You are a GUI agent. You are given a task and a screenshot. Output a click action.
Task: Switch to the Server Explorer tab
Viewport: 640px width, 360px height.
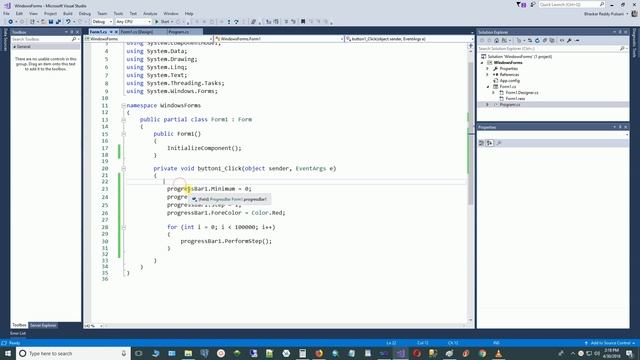[43, 325]
